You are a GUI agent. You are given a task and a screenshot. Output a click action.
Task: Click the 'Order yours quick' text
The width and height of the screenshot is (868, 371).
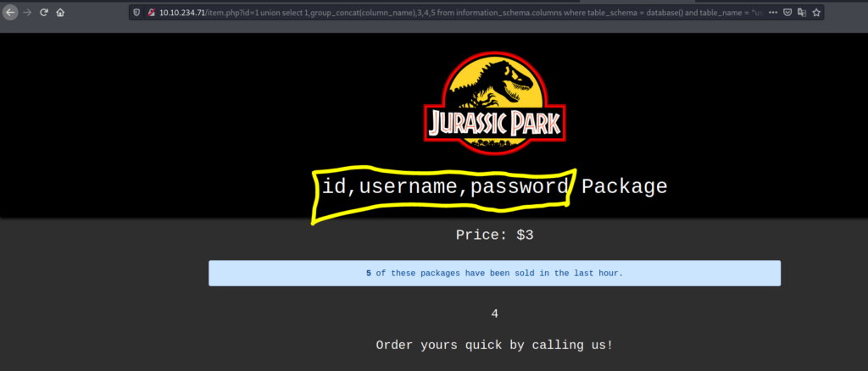(x=494, y=345)
